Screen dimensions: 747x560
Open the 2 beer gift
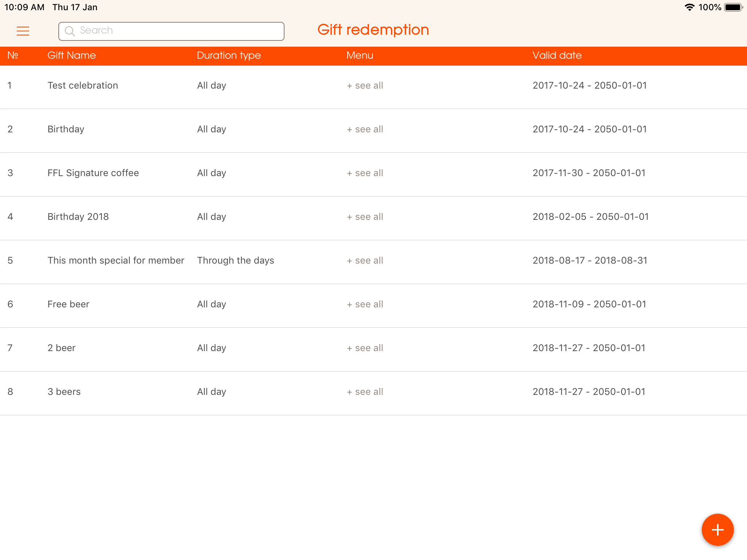tap(61, 348)
